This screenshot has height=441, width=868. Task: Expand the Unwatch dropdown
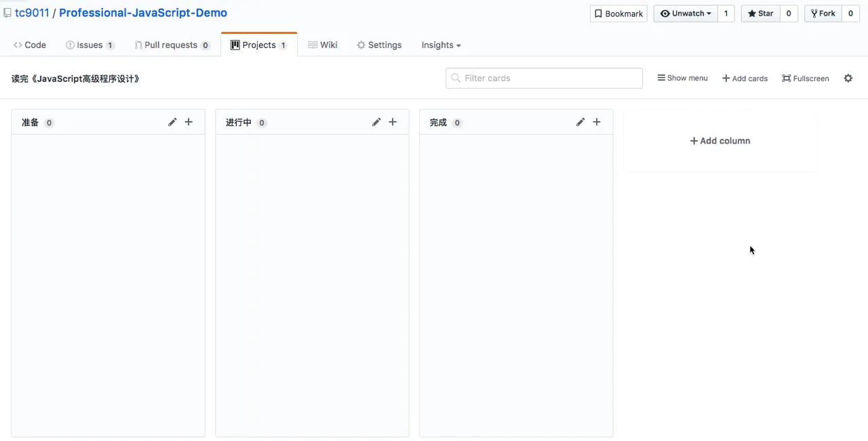[x=685, y=14]
